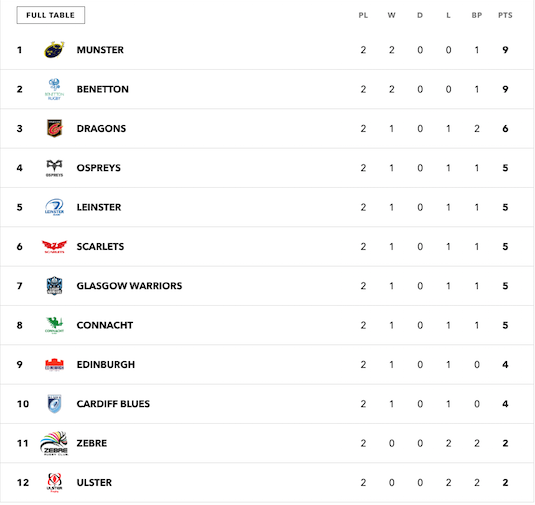Viewport: 535px width, 505px height.
Task: Open the Munster team name link
Action: [100, 50]
